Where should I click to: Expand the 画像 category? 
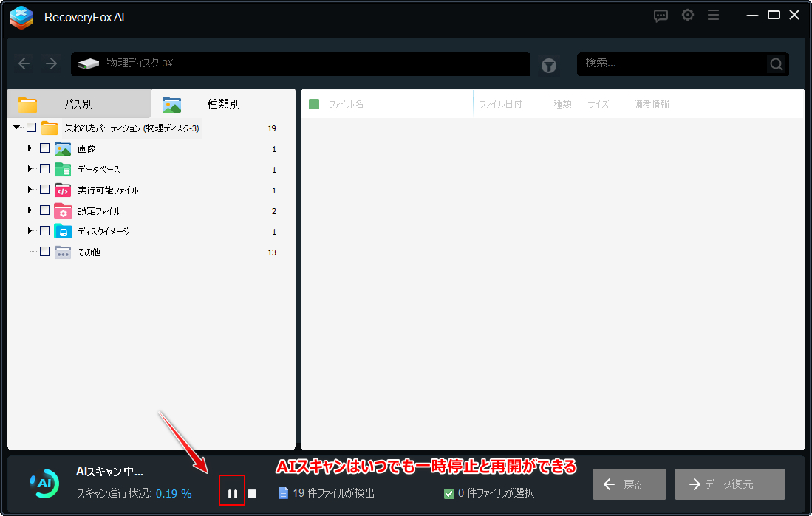tap(30, 148)
